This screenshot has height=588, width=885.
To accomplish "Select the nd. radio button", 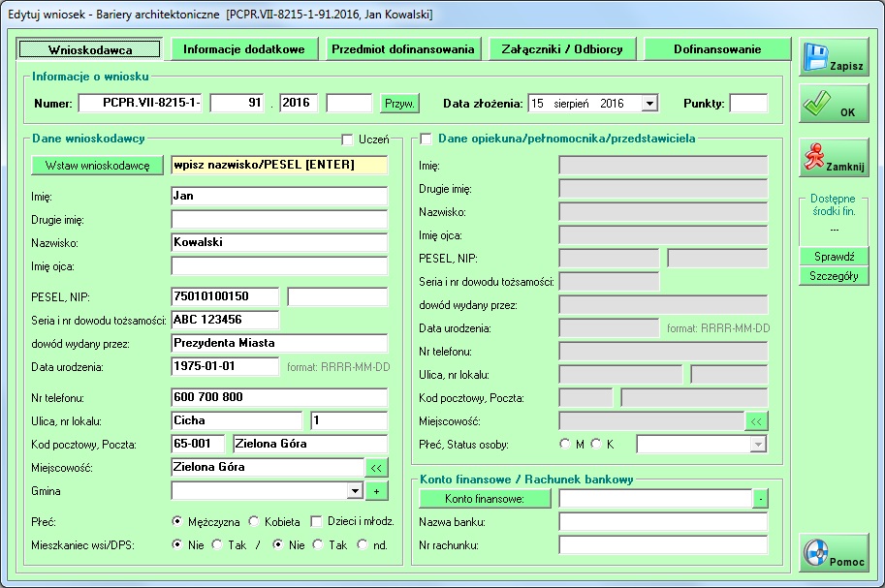I will point(363,544).
